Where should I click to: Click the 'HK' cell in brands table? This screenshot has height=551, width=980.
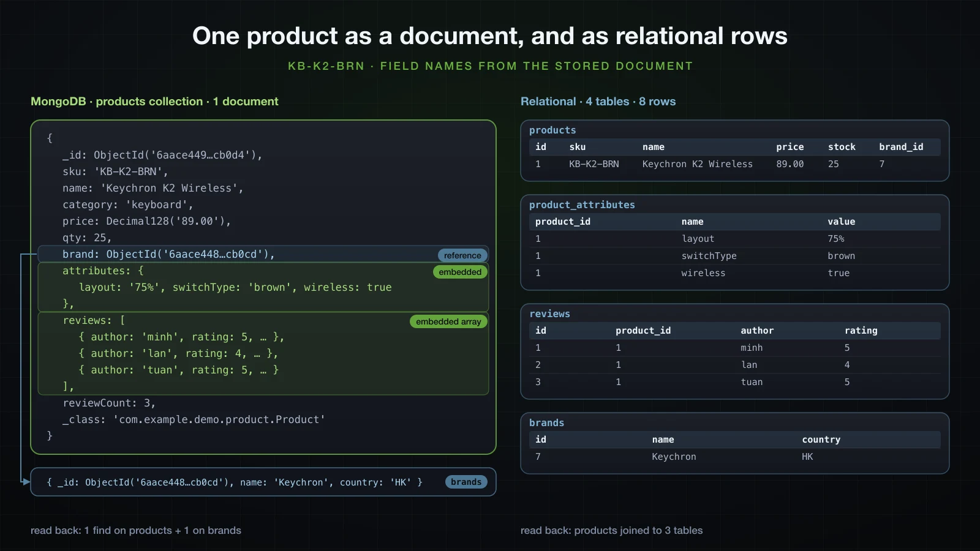(x=807, y=457)
